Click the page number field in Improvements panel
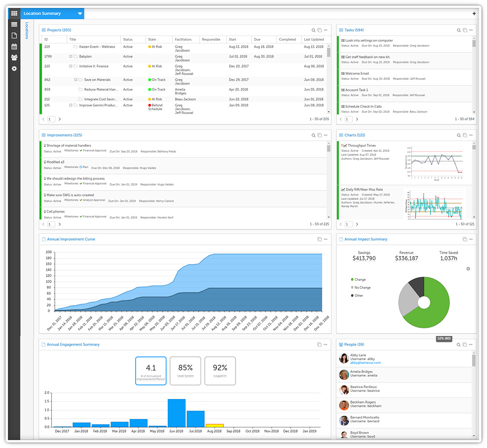 (51, 224)
